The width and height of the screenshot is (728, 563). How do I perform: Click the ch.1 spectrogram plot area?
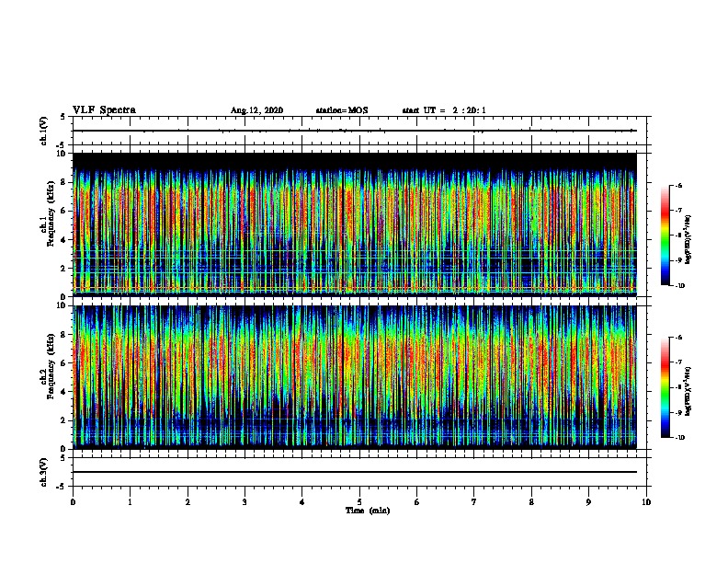click(355, 224)
